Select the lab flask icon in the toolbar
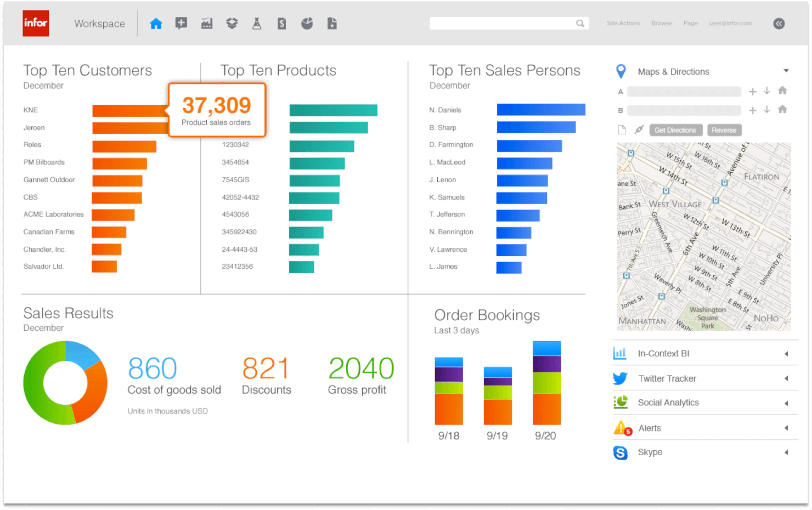Screen dimensions: 812x510 (257, 23)
